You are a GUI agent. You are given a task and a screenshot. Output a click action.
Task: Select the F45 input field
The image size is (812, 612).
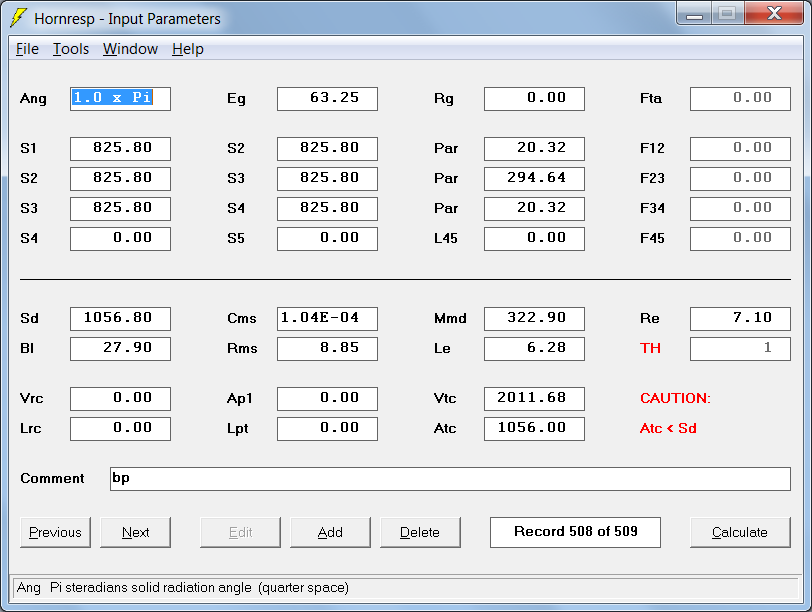click(741, 239)
